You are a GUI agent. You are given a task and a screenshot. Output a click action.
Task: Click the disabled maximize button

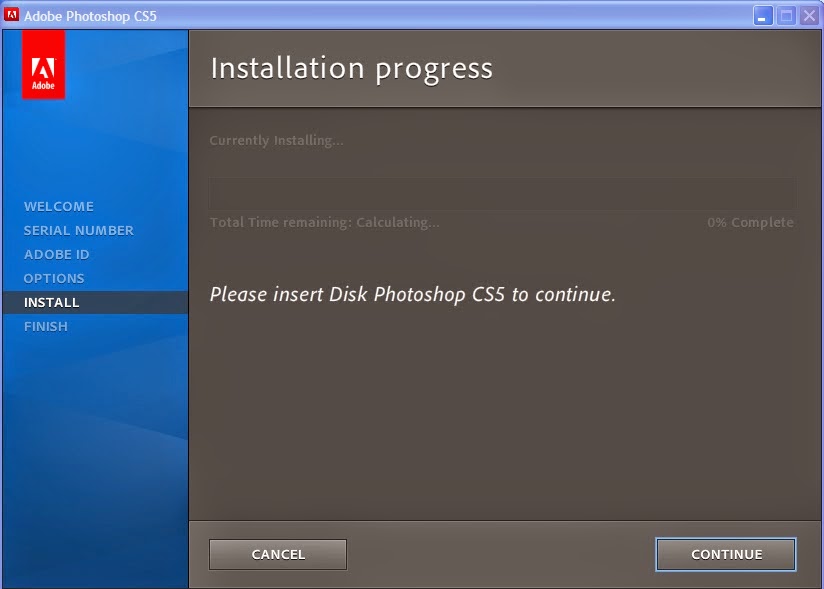click(x=786, y=15)
